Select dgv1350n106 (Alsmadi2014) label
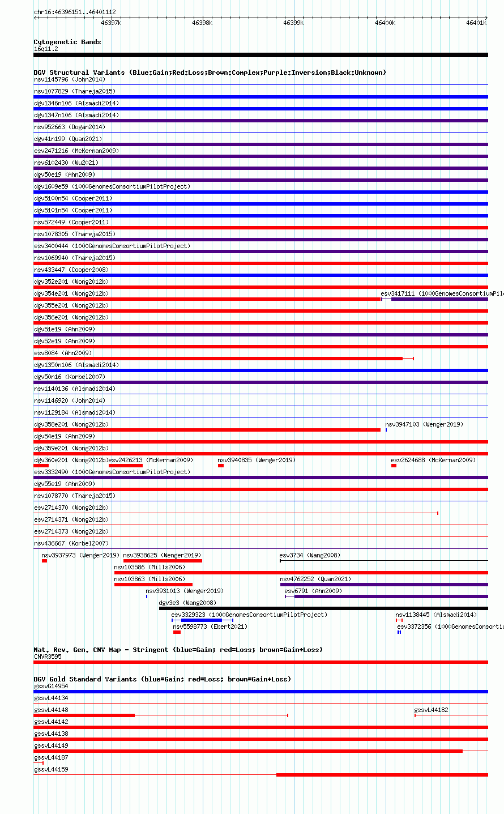 [76, 365]
